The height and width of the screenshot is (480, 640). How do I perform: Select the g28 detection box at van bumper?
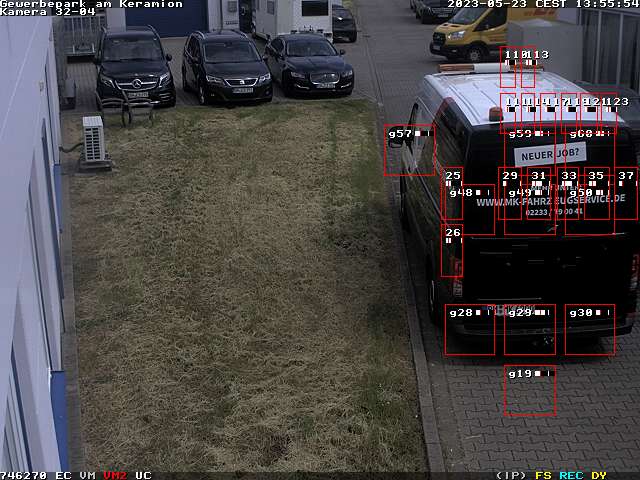(469, 329)
